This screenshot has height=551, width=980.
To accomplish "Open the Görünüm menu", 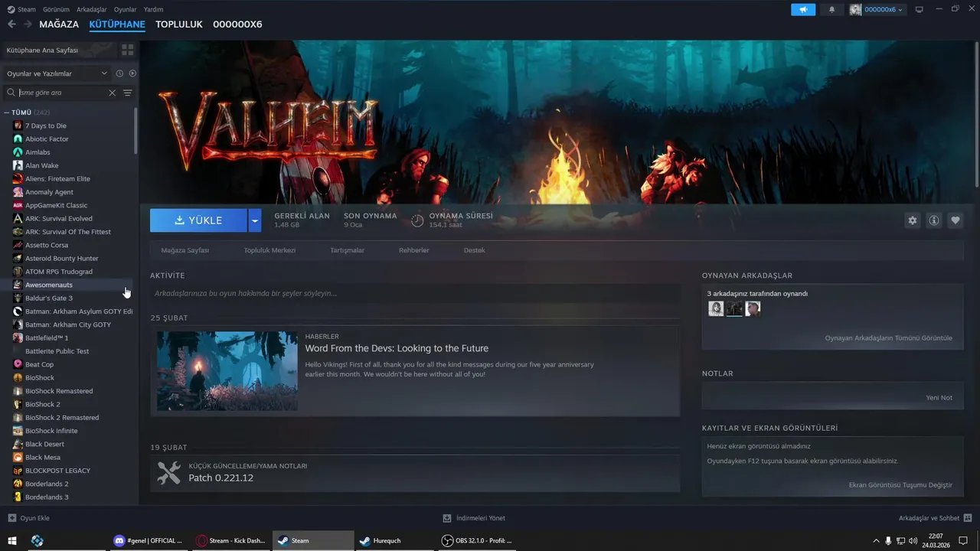I will pos(56,9).
